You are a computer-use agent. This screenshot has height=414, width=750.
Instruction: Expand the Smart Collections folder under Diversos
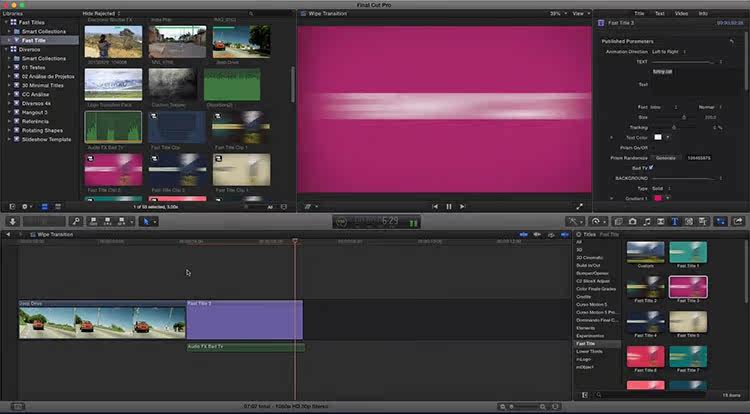coord(9,58)
